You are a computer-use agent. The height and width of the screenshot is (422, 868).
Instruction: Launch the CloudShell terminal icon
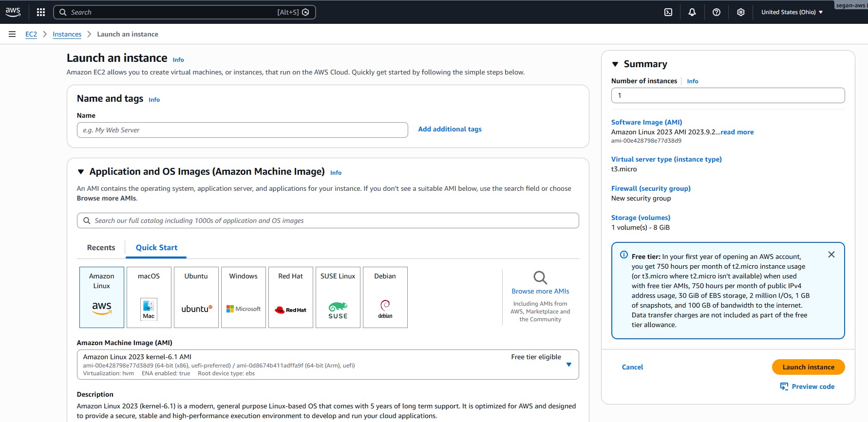click(668, 12)
